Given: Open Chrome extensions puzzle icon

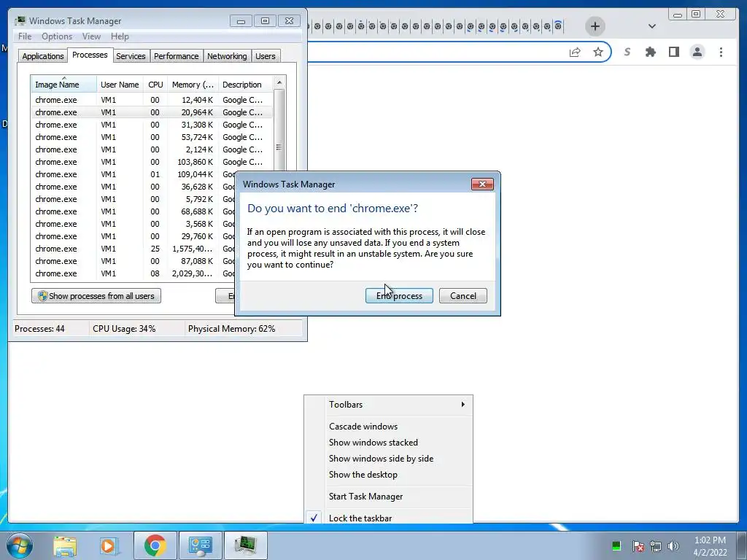Looking at the screenshot, I should click(650, 52).
